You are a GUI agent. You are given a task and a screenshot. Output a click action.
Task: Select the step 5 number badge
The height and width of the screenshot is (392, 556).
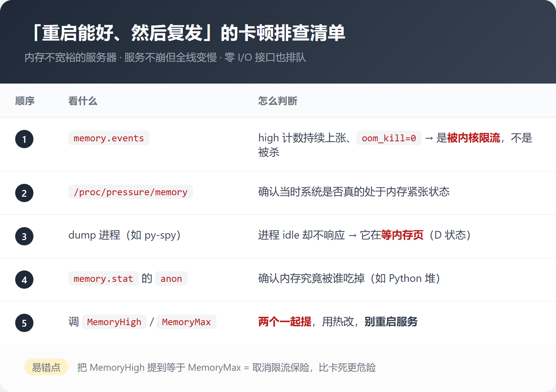pos(24,323)
